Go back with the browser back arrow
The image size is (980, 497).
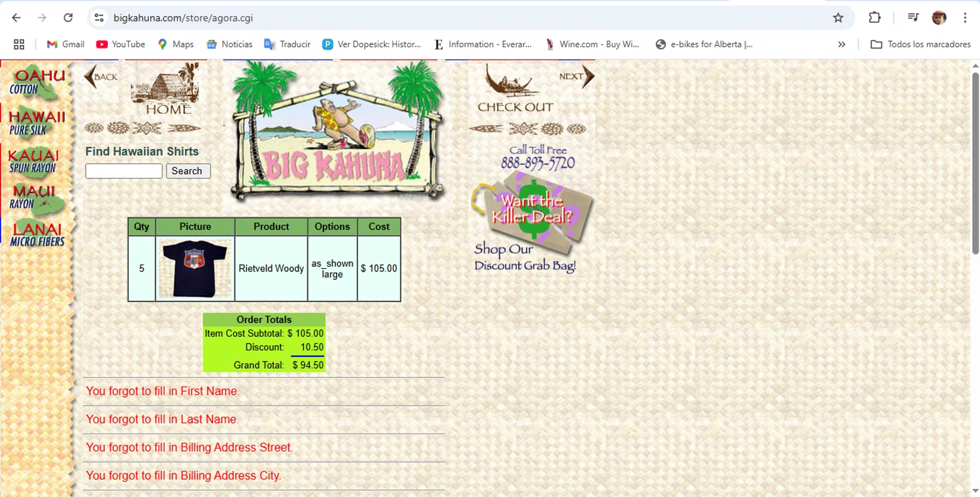16,18
